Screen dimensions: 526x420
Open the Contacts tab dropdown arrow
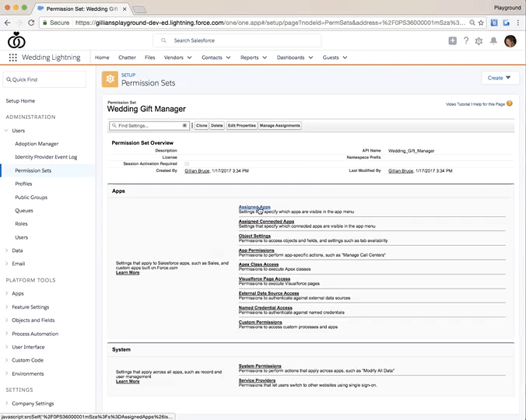(229, 58)
